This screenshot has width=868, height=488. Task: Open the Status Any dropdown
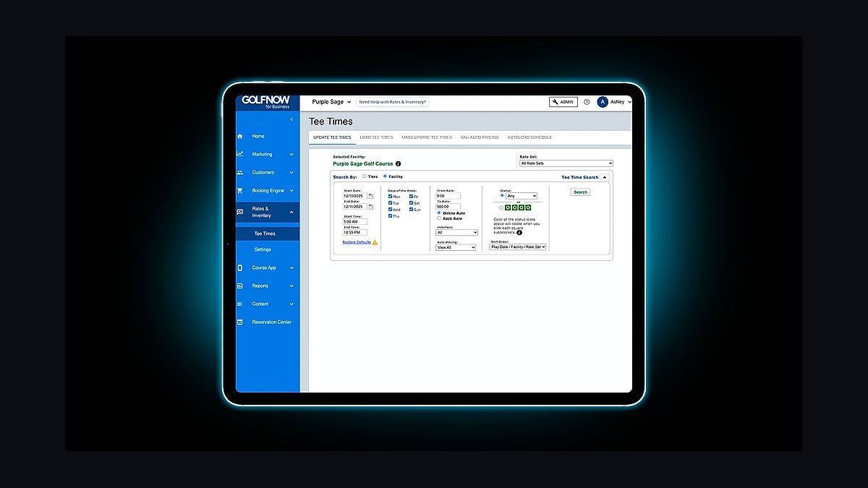(x=522, y=196)
